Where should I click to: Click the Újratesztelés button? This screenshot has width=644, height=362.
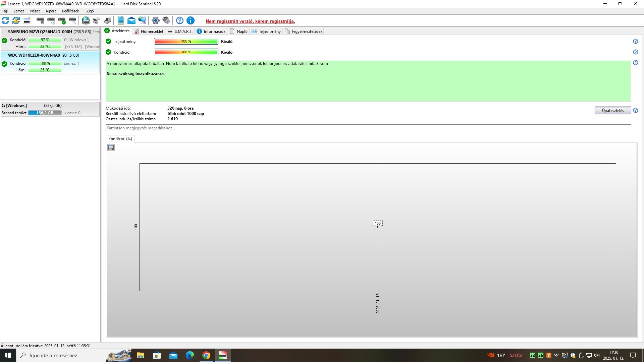(612, 111)
